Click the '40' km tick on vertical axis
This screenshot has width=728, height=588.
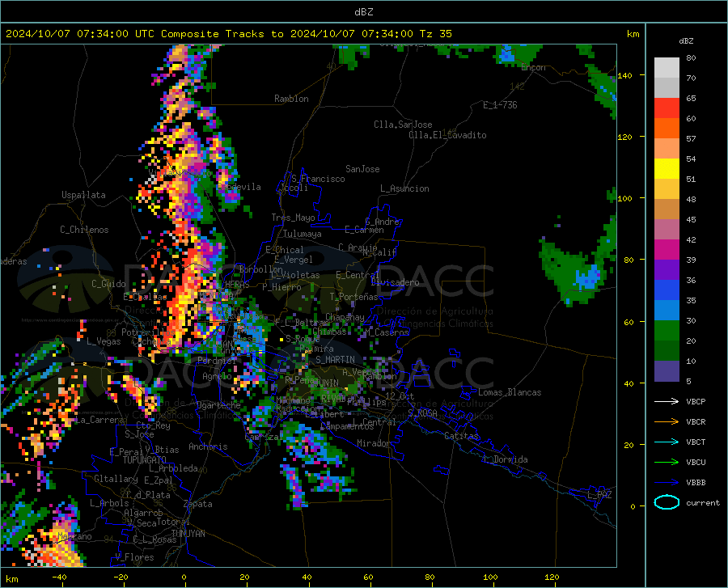pos(629,383)
